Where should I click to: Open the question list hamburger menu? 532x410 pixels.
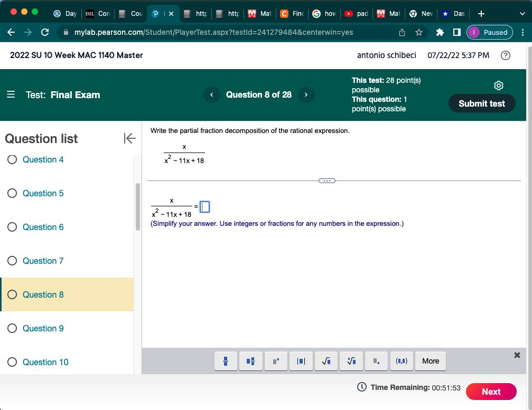point(11,94)
